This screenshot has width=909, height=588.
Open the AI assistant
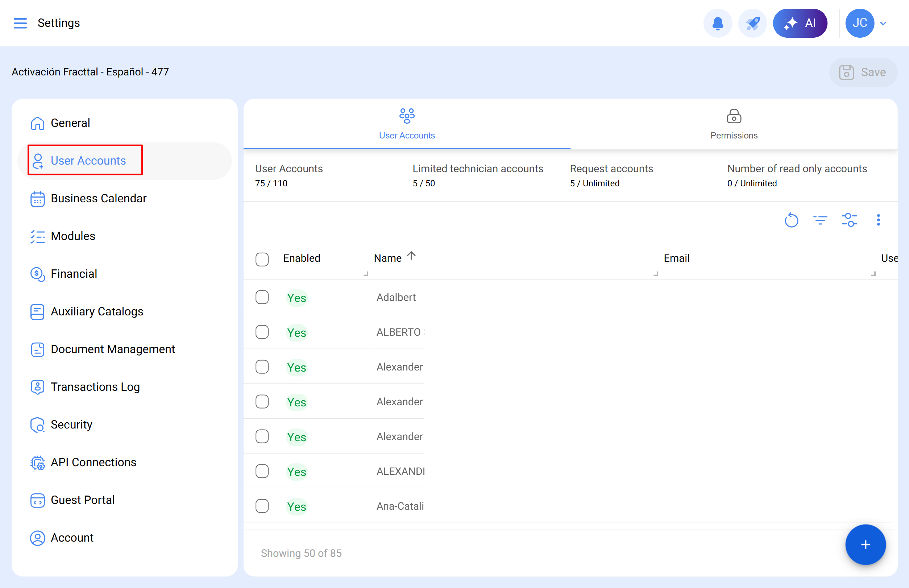(x=800, y=23)
